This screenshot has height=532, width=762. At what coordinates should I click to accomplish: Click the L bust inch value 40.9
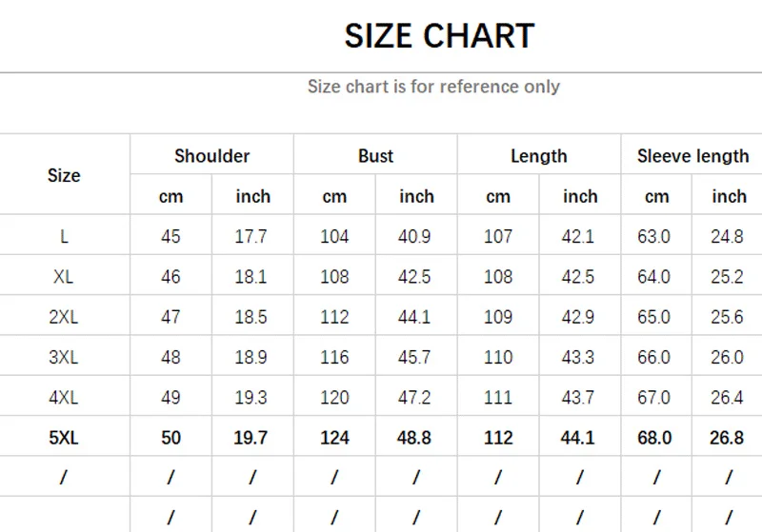pos(415,237)
